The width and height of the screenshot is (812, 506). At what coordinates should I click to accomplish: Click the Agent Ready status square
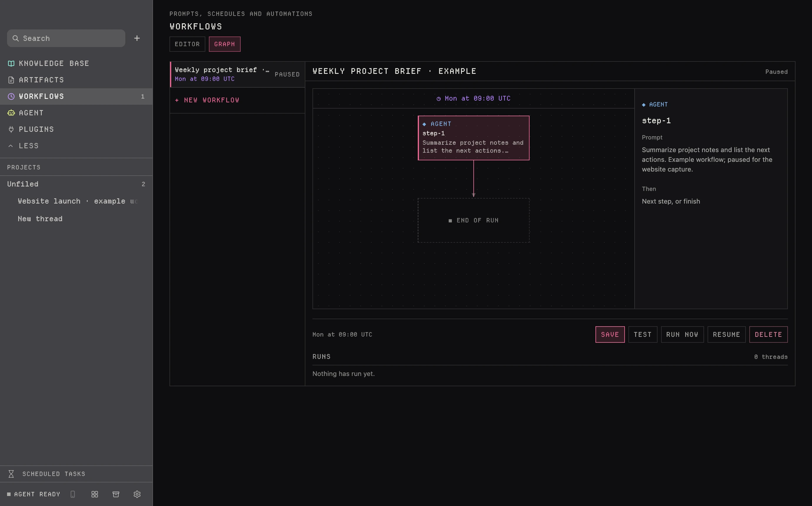click(x=9, y=494)
